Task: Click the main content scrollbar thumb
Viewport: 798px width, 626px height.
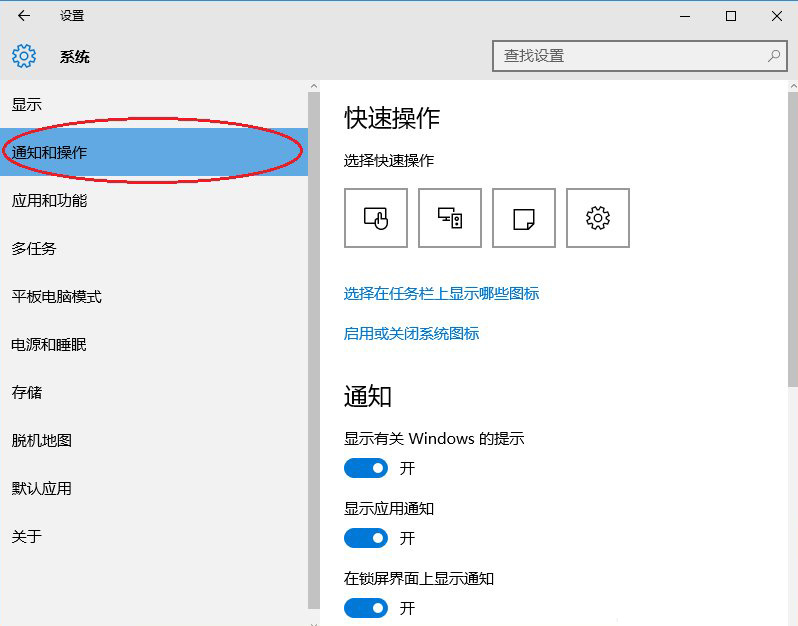Action: [792, 239]
